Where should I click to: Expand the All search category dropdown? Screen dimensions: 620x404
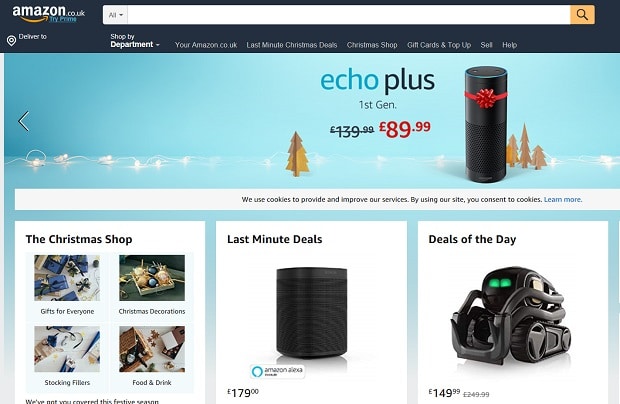(x=115, y=15)
